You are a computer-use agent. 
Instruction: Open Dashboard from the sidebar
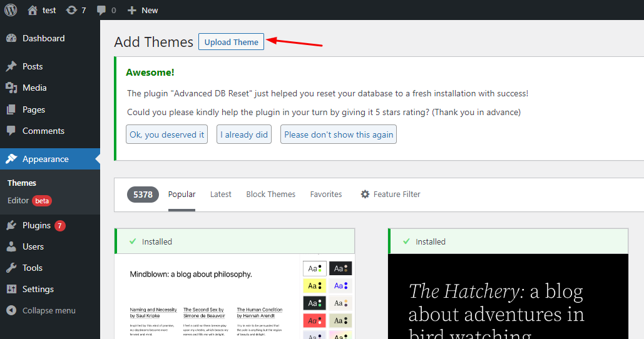tap(43, 38)
